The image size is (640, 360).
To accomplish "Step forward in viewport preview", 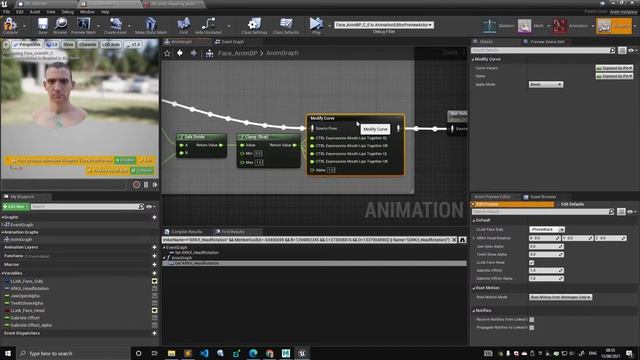I will pos(155,185).
